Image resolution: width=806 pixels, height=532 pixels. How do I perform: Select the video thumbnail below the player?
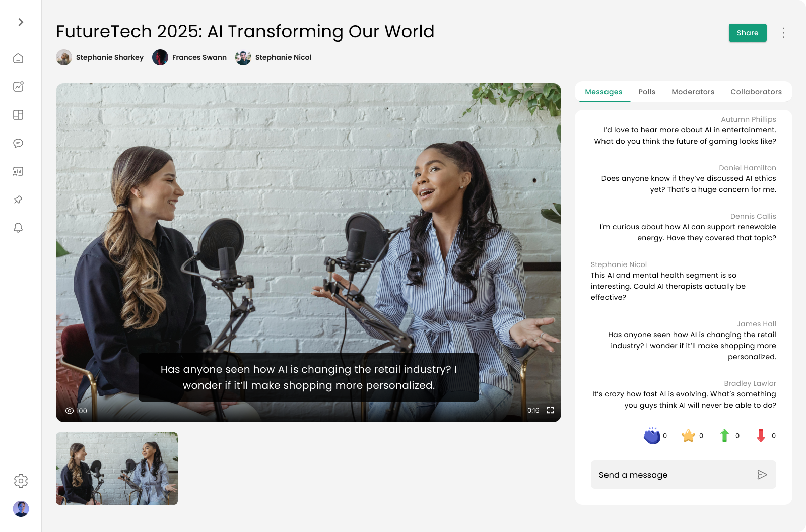click(x=117, y=469)
